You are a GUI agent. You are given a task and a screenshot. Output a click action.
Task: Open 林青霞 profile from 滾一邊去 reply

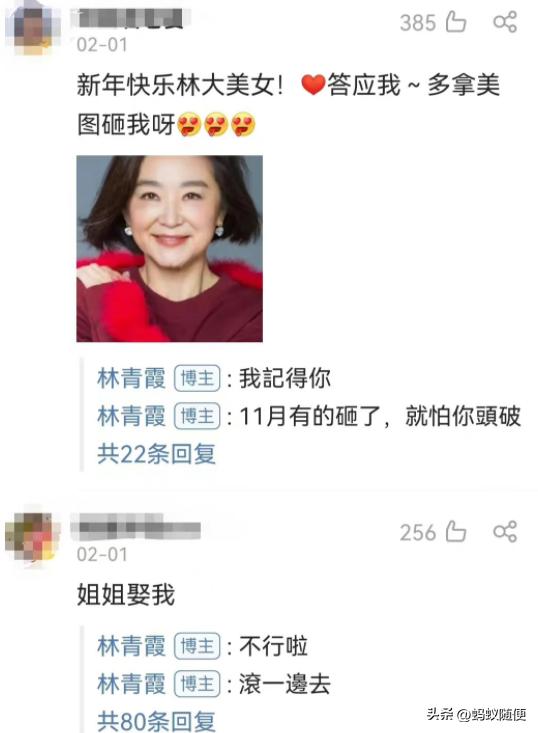pyautogui.click(x=131, y=684)
